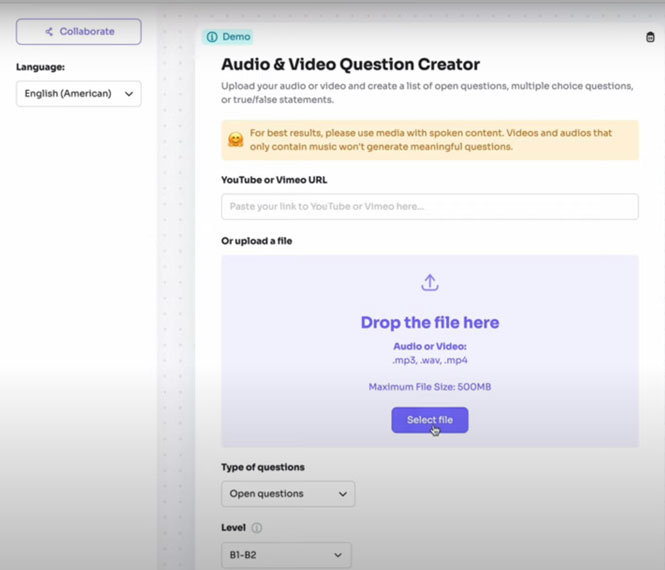Click the info icon in Demo badge

coord(211,37)
